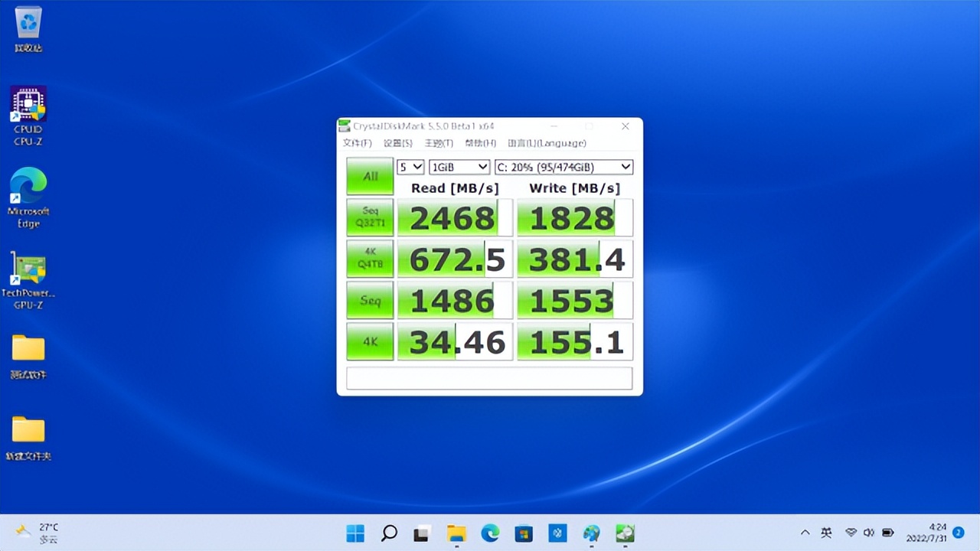
Task: Click the Windows Start button
Action: pyautogui.click(x=355, y=533)
